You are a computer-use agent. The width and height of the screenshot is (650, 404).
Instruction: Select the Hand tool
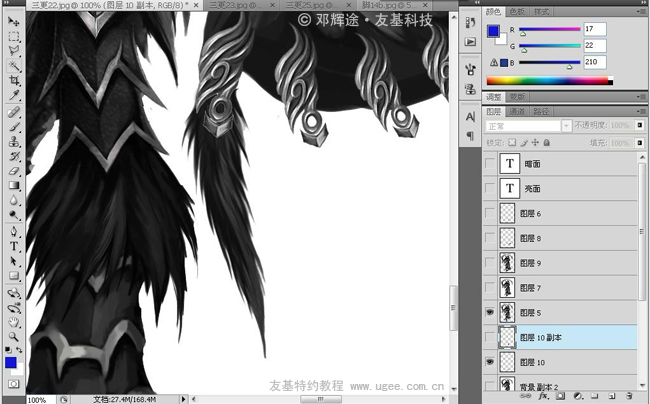(x=14, y=323)
